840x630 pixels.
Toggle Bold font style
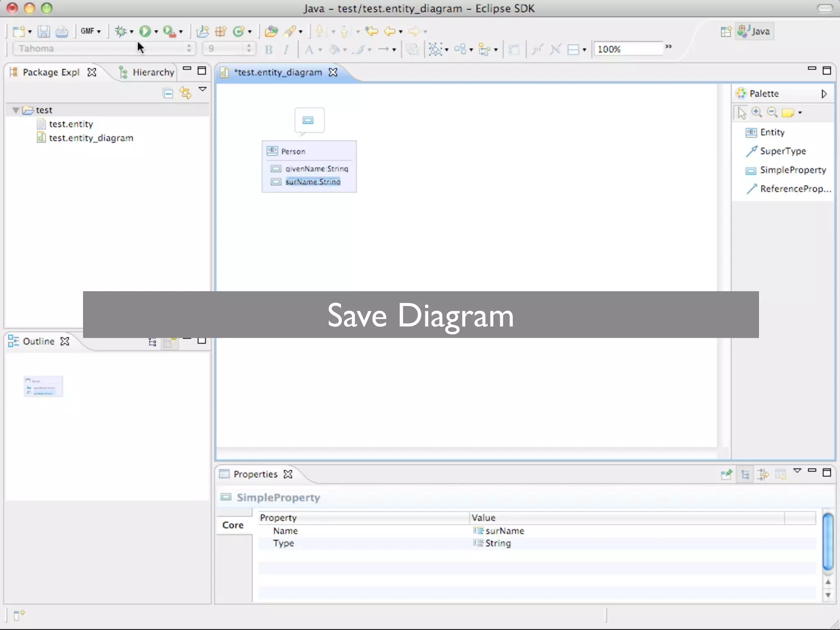269,50
